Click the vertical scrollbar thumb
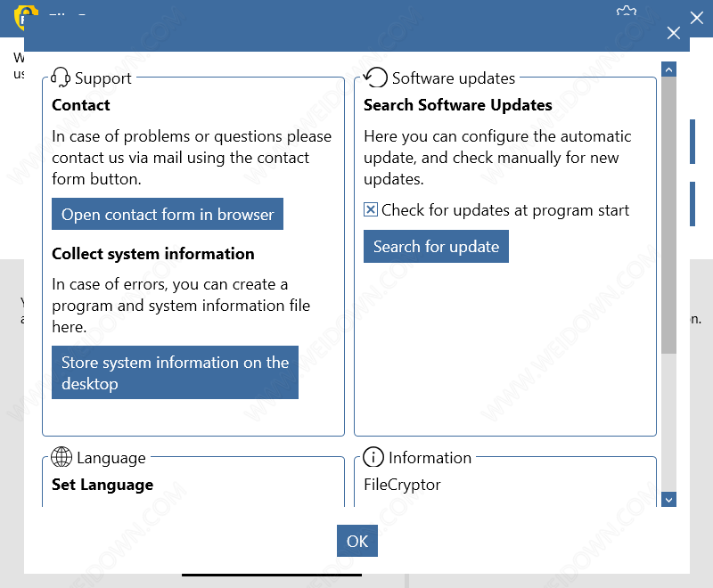 668,215
